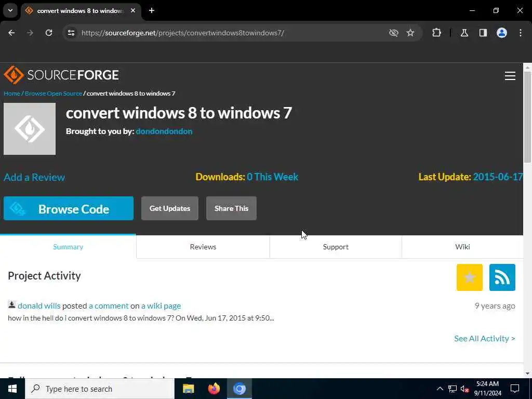532x399 pixels.
Task: Click the Browse Code button
Action: click(x=69, y=208)
